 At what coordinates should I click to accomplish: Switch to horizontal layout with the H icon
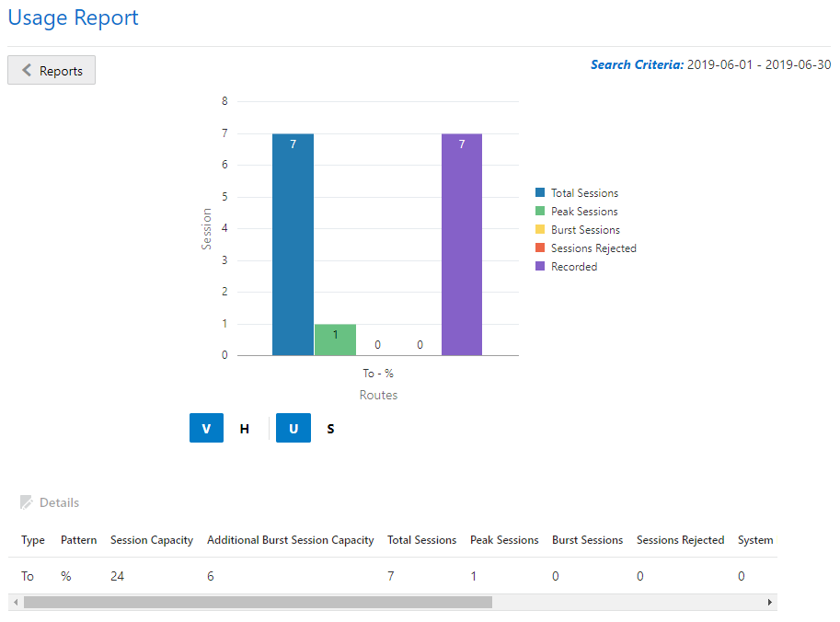pyautogui.click(x=244, y=428)
